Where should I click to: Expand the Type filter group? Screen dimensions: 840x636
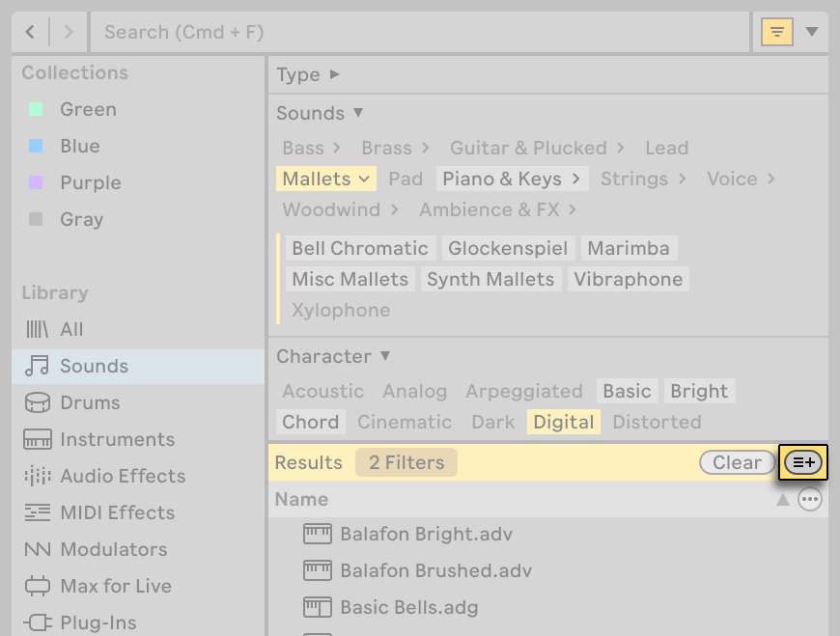coord(335,74)
